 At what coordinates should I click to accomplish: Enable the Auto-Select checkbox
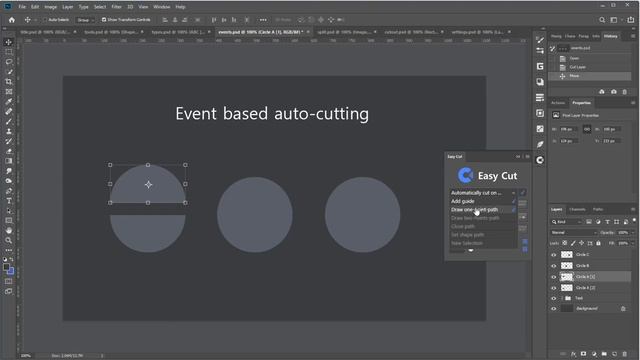click(45, 20)
